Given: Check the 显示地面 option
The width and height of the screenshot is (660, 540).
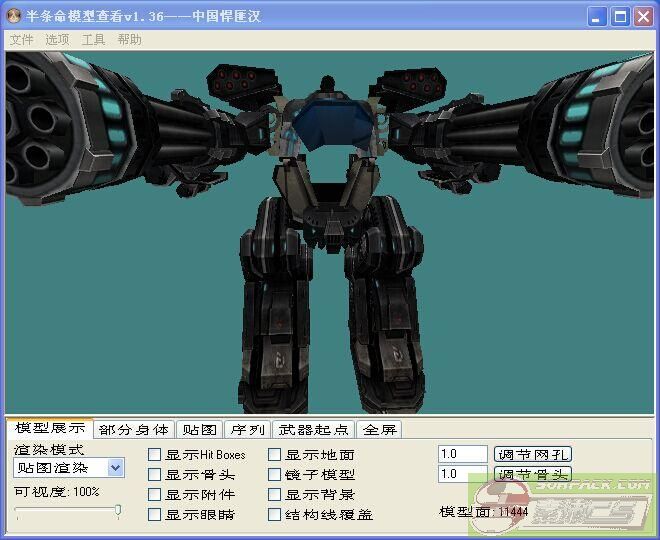Looking at the screenshot, I should [x=275, y=455].
